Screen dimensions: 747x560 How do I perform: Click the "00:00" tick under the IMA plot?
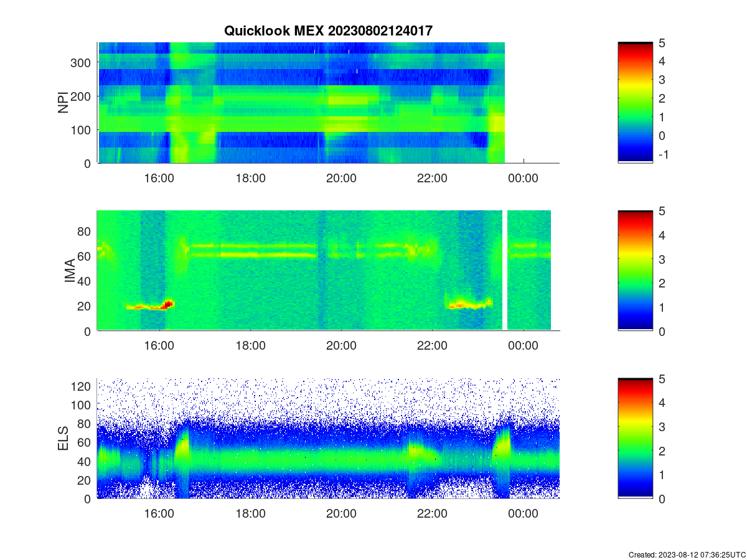click(x=524, y=345)
